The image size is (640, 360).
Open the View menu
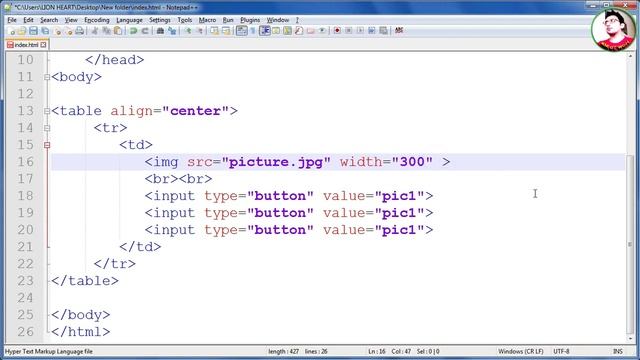click(71, 20)
